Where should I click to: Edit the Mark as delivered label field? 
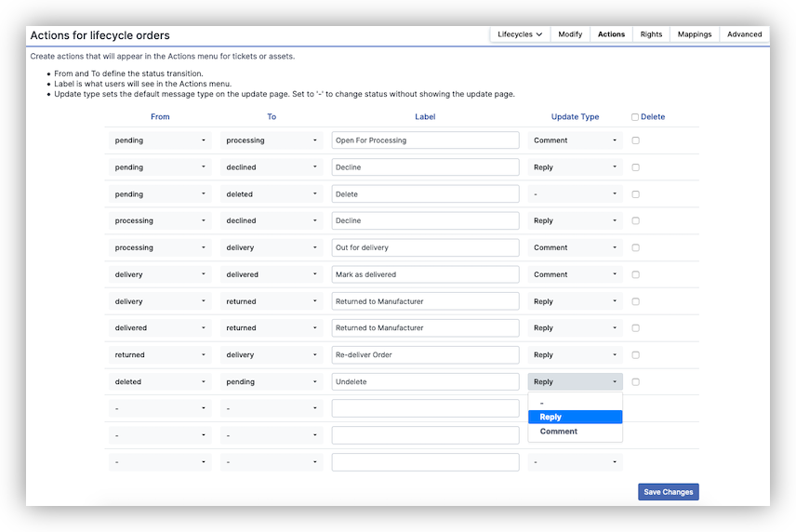[425, 275]
